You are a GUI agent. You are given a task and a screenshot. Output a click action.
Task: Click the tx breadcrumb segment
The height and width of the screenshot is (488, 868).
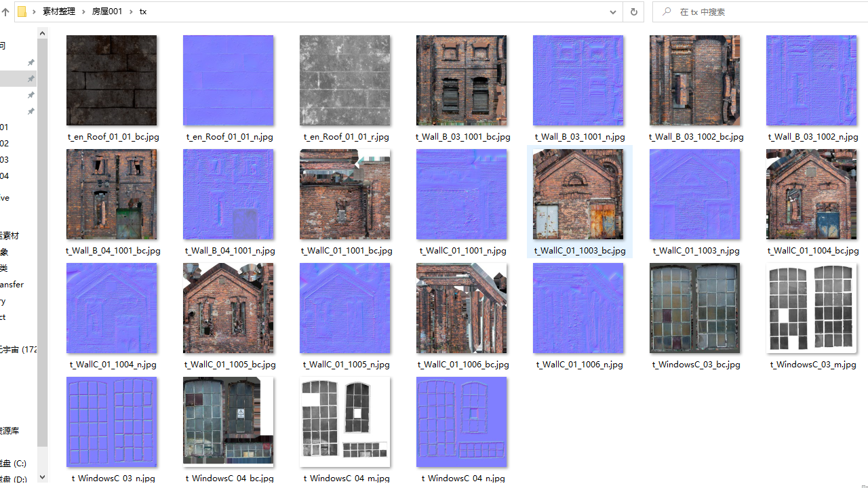[143, 12]
